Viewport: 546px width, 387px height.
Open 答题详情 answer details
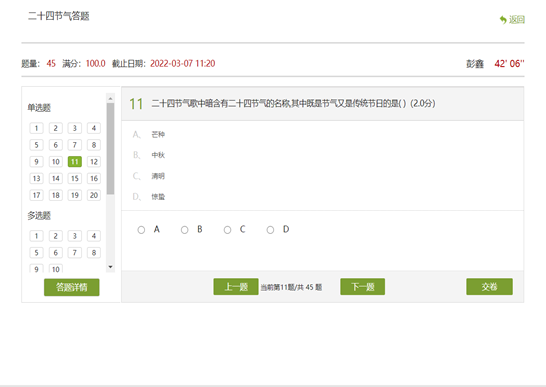pos(71,287)
